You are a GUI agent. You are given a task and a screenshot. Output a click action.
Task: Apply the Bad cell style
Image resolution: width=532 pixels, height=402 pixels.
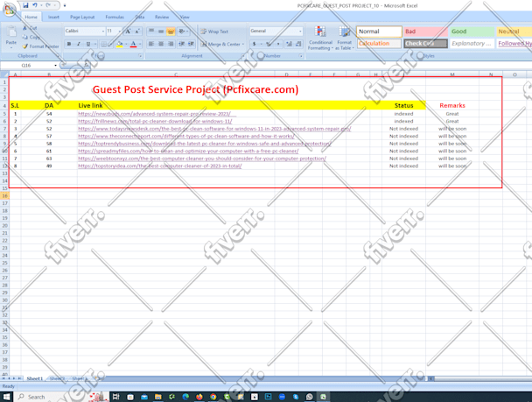(x=425, y=32)
